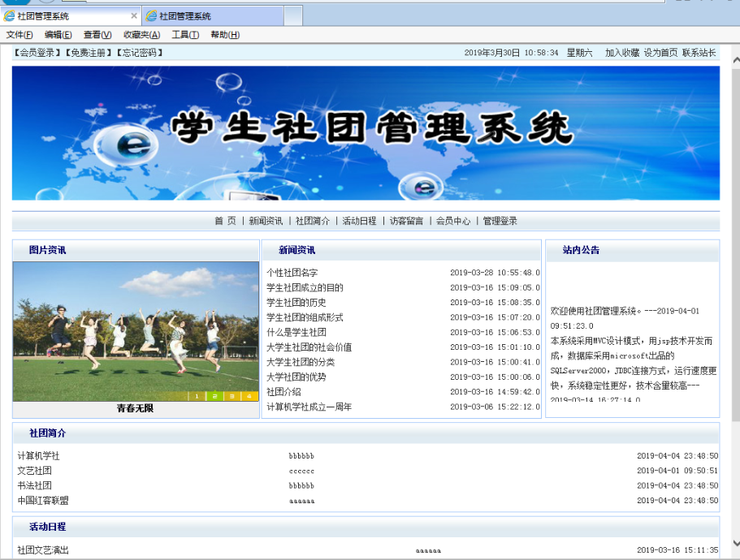Image resolution: width=740 pixels, height=560 pixels.
Task: Click the IE icon on second tab
Action: [x=151, y=16]
